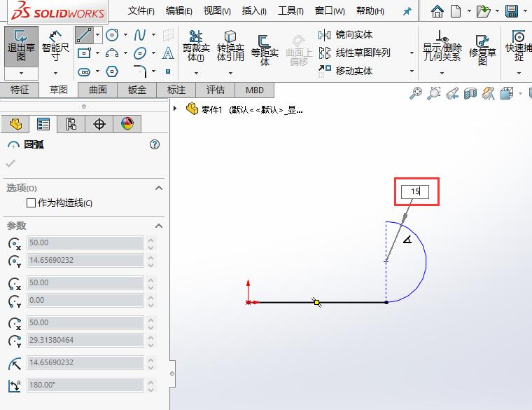Click Trim Entities (剪裁实体) tool

[x=196, y=46]
